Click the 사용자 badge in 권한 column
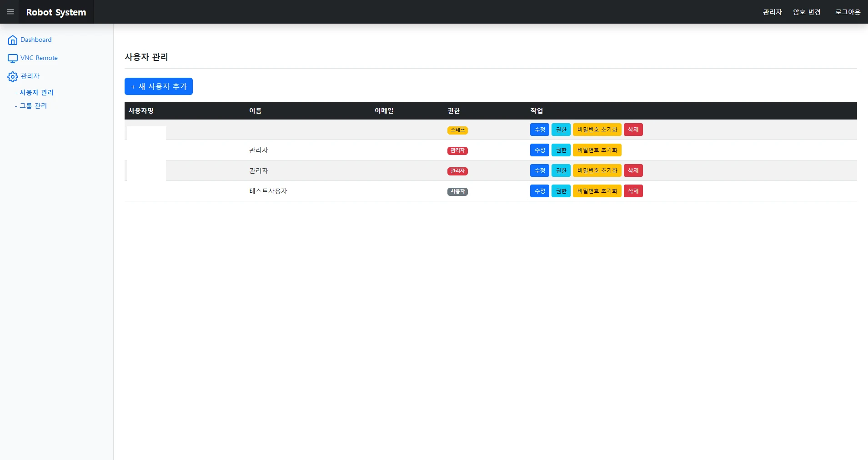Image resolution: width=868 pixels, height=460 pixels. point(457,191)
